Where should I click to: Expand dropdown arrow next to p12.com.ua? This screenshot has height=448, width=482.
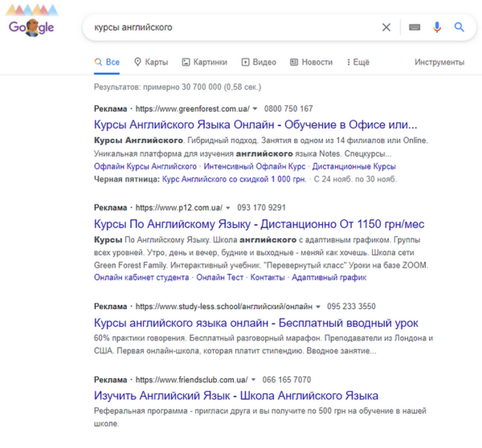(x=228, y=208)
